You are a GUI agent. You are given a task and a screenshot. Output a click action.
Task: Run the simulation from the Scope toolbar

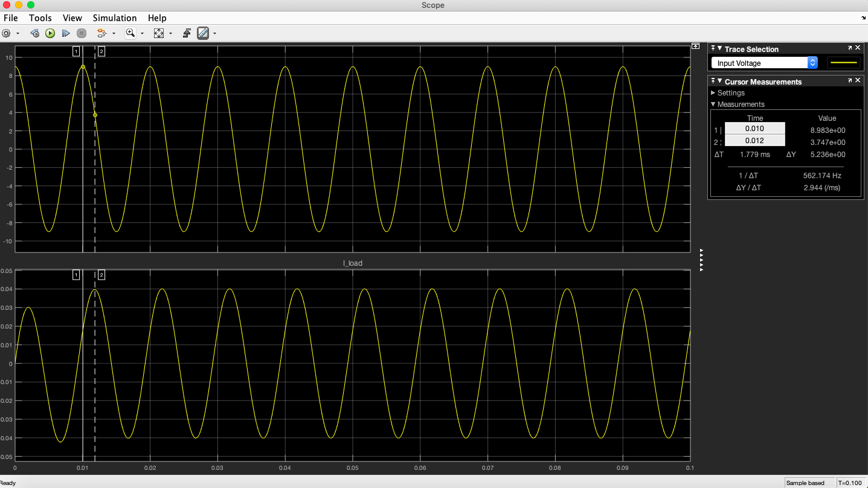click(50, 33)
